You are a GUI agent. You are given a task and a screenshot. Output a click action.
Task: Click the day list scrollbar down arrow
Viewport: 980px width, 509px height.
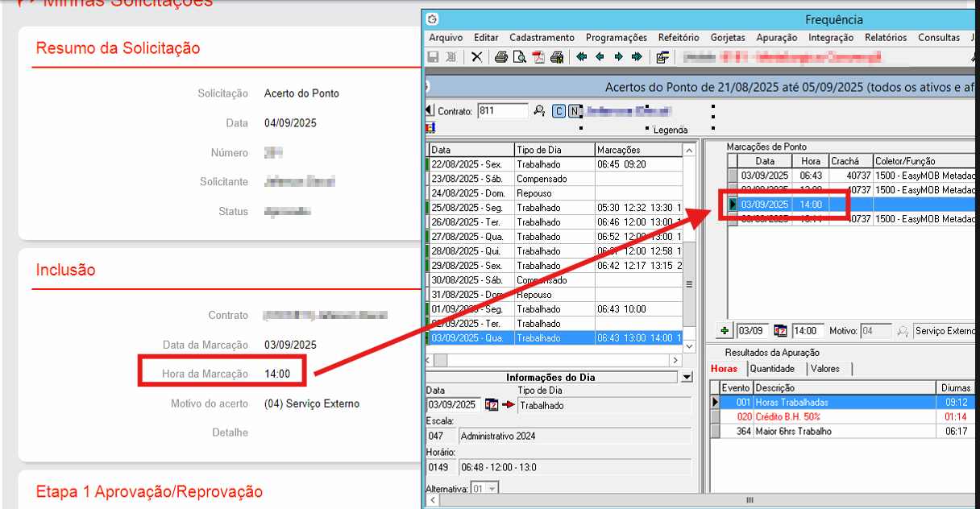tap(688, 346)
